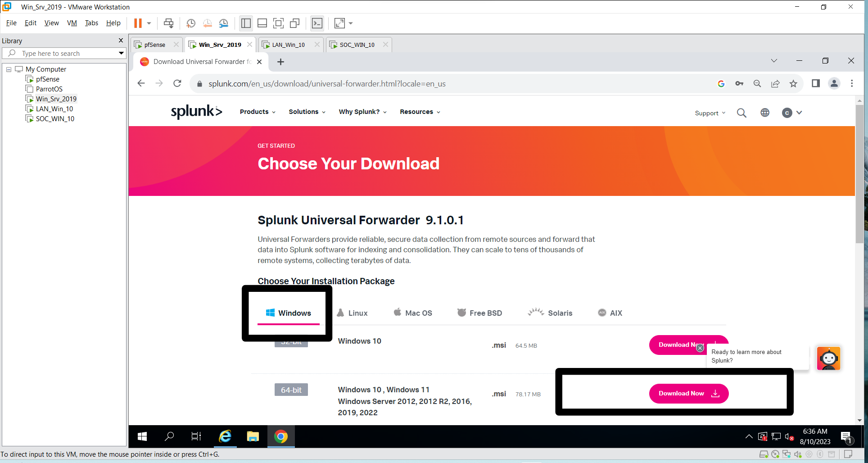Expand the Why Splunk? menu

tap(363, 112)
